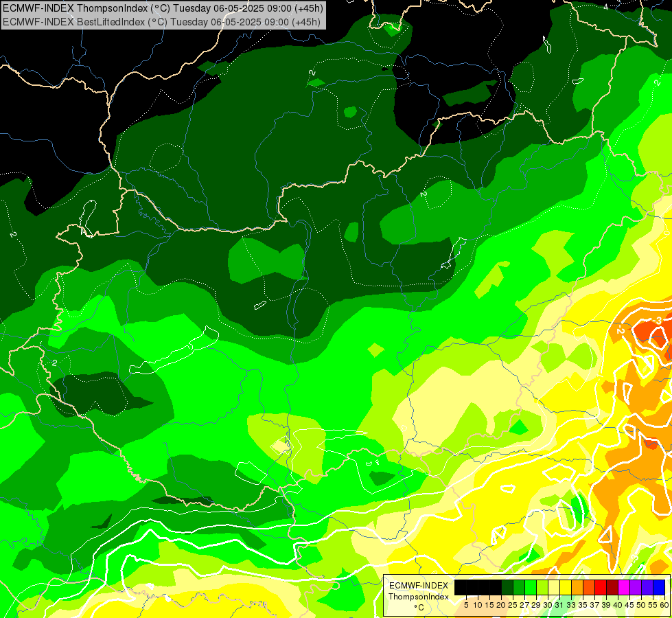
Task: Click the legend scale value 55
Action: click(653, 605)
